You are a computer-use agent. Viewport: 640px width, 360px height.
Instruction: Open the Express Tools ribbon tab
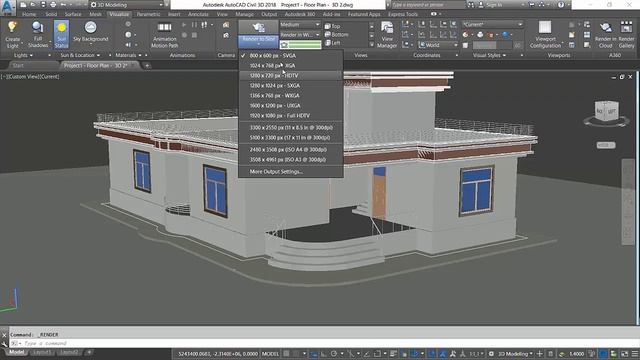pyautogui.click(x=403, y=14)
